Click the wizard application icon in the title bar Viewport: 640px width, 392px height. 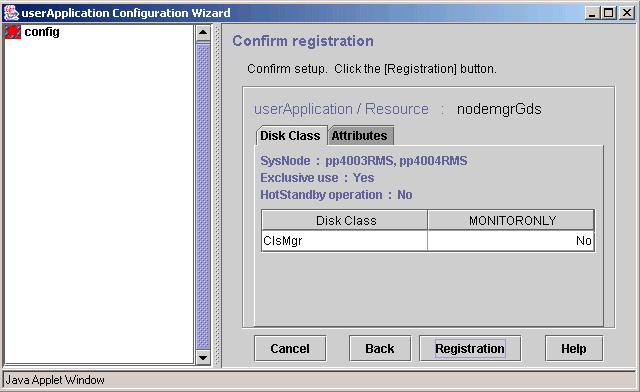[11, 13]
